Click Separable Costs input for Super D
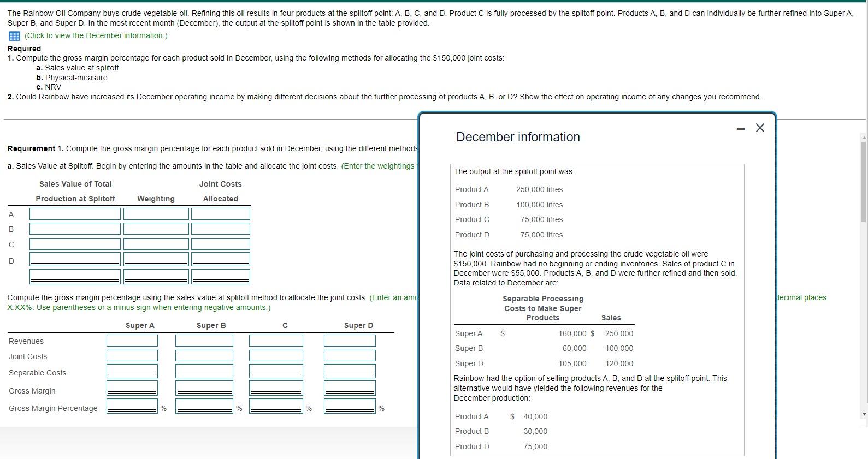868x459 pixels. pyautogui.click(x=350, y=371)
